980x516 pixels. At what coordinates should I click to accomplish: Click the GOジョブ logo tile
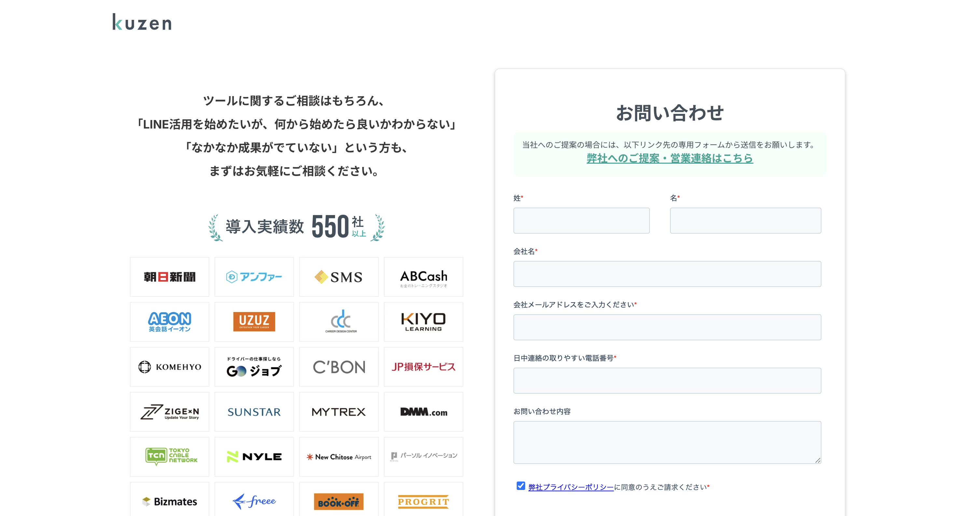(254, 367)
